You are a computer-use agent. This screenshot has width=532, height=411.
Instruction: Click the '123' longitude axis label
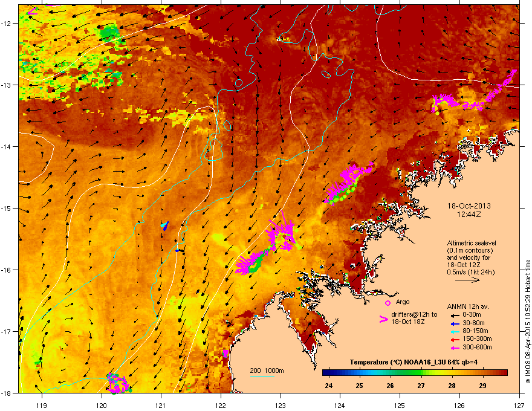281,405
